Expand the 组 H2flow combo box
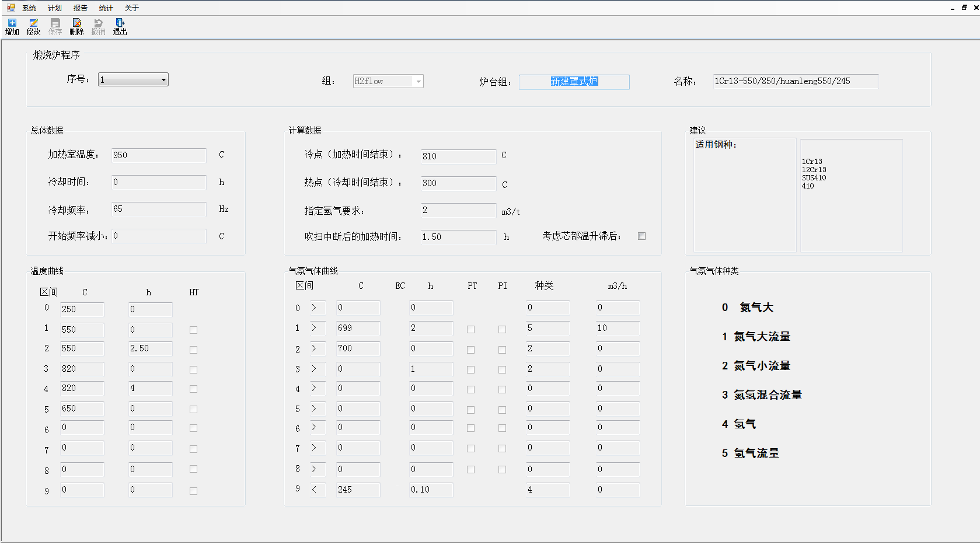Viewport: 980px width, 548px height. [x=418, y=82]
